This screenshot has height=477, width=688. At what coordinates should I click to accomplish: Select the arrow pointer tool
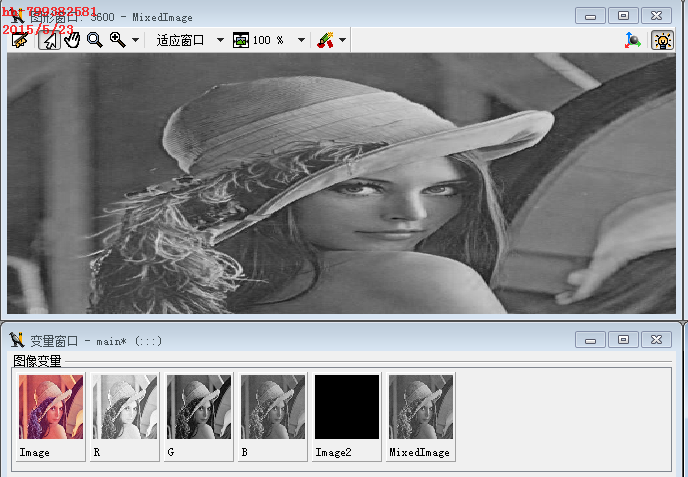click(x=50, y=40)
